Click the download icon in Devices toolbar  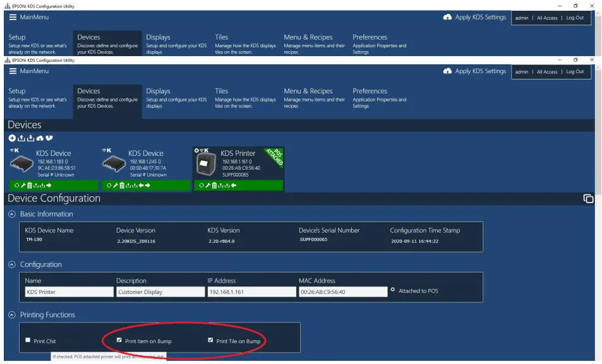click(31, 138)
